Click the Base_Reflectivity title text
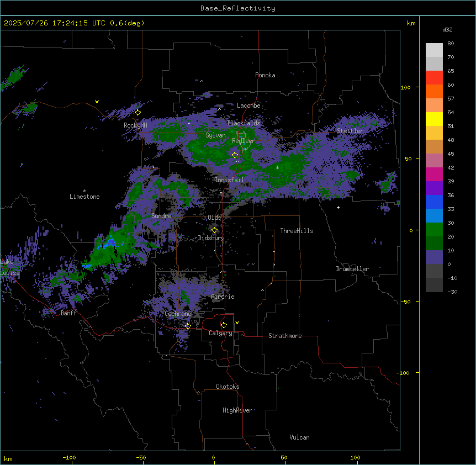The image size is (476, 465). pos(238,8)
